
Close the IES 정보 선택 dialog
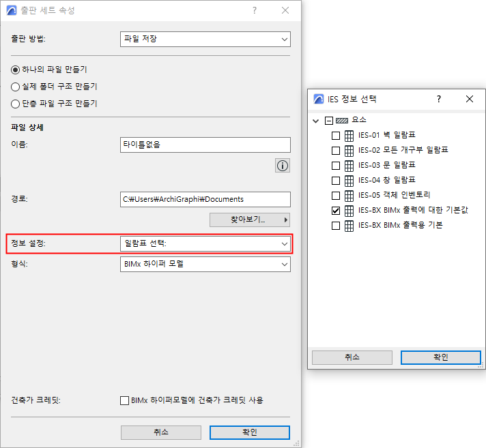point(469,99)
